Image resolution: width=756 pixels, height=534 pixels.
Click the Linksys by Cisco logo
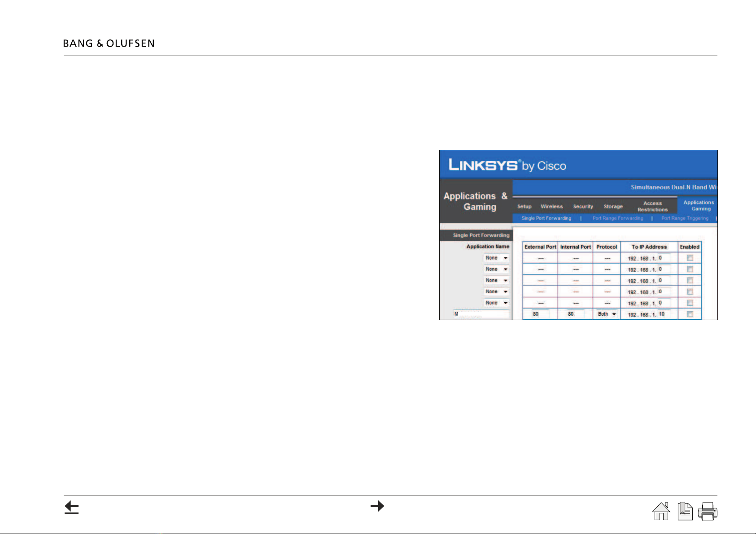click(507, 165)
